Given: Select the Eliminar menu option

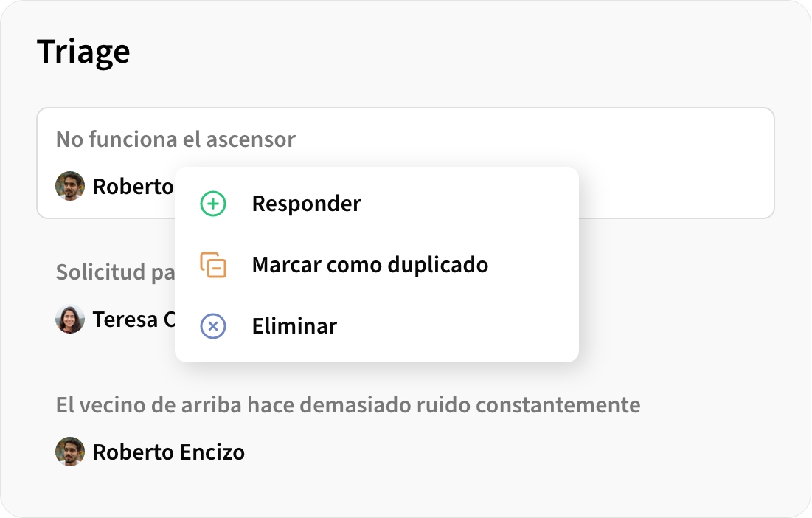Looking at the screenshot, I should (x=294, y=325).
